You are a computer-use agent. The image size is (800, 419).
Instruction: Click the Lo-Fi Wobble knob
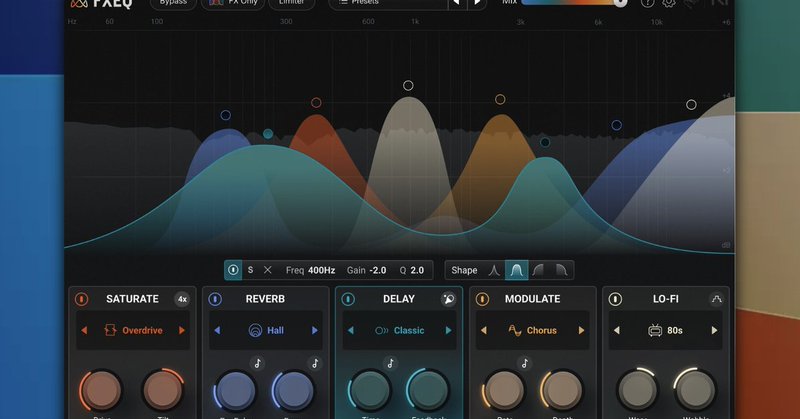click(x=695, y=390)
